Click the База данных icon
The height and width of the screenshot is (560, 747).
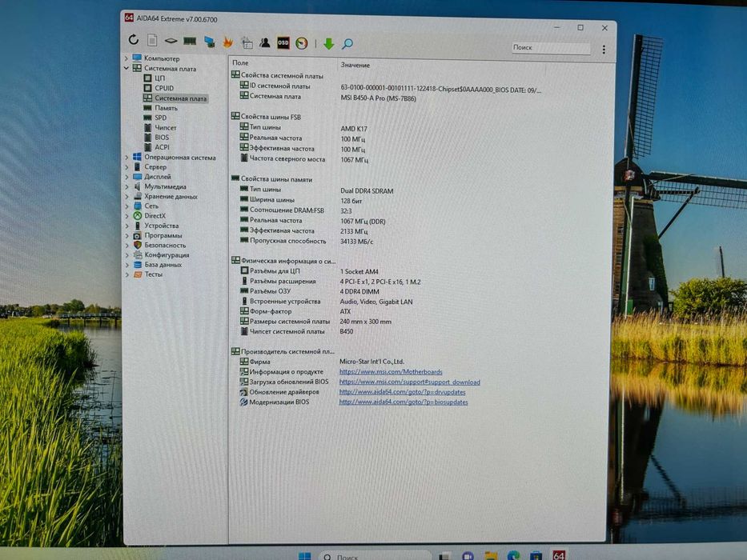(138, 264)
